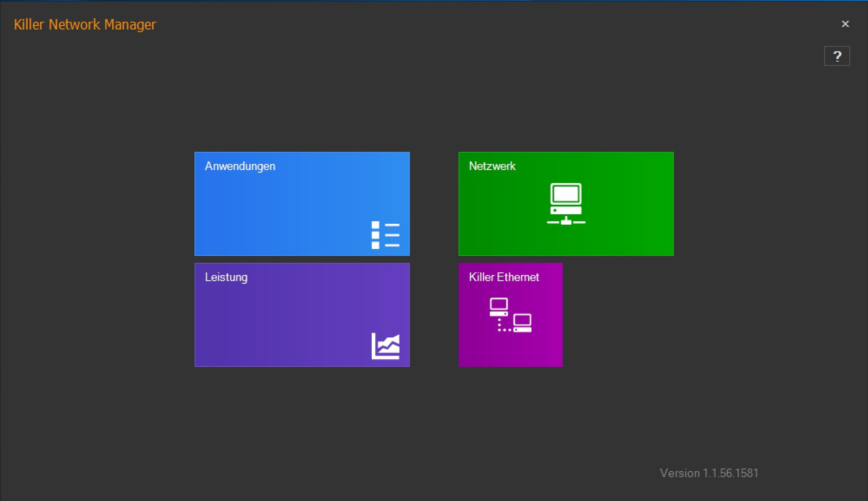This screenshot has width=868, height=501.
Task: Click the connected computers icon in Killer Ethernet tile
Action: pyautogui.click(x=510, y=315)
